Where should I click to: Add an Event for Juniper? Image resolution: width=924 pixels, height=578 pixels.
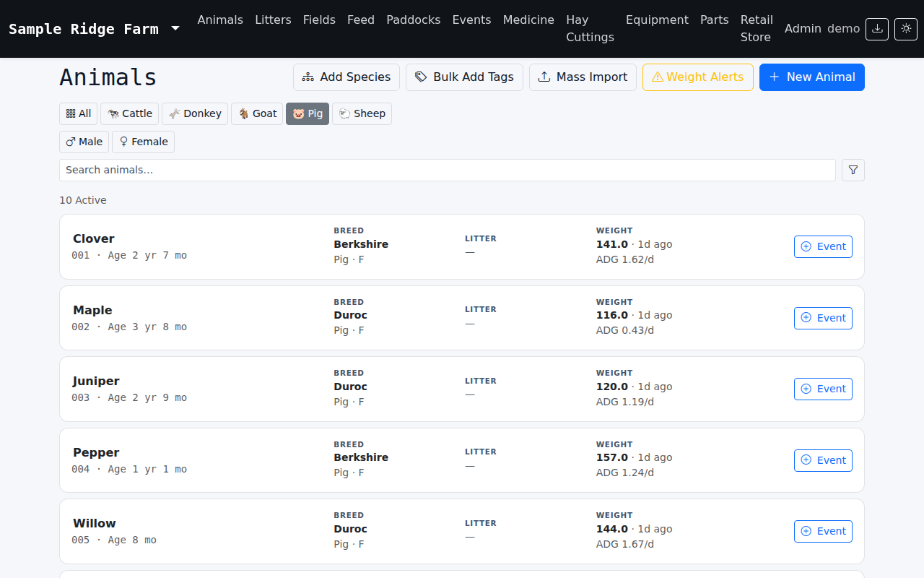pyautogui.click(x=823, y=389)
